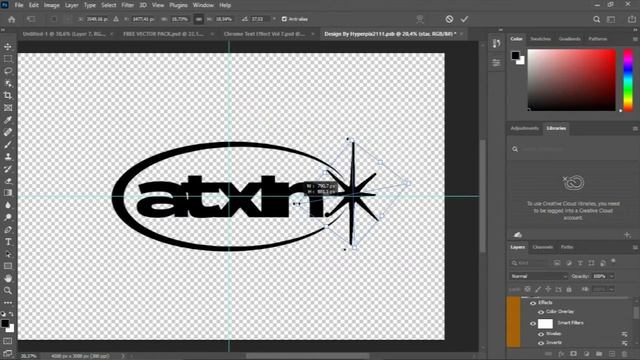
Task: Select the Horizontal Type tool
Action: [8, 242]
